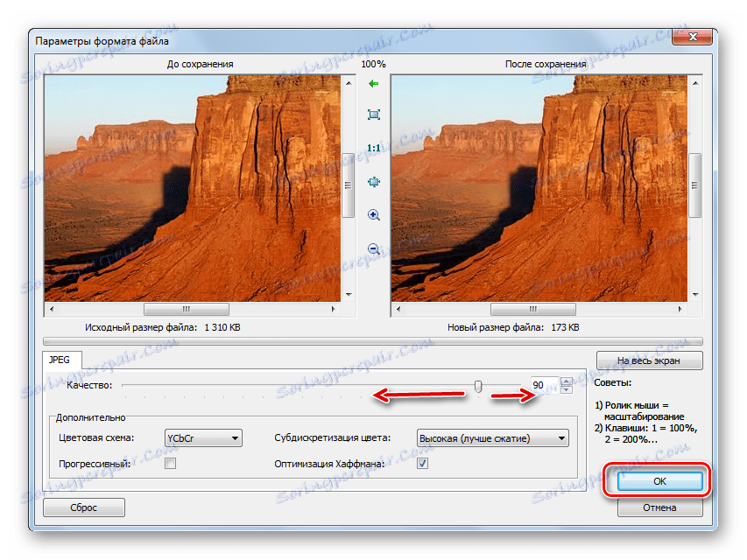Viewport: 747px width, 560px height.
Task: Select the pan view icon
Action: coord(374,181)
